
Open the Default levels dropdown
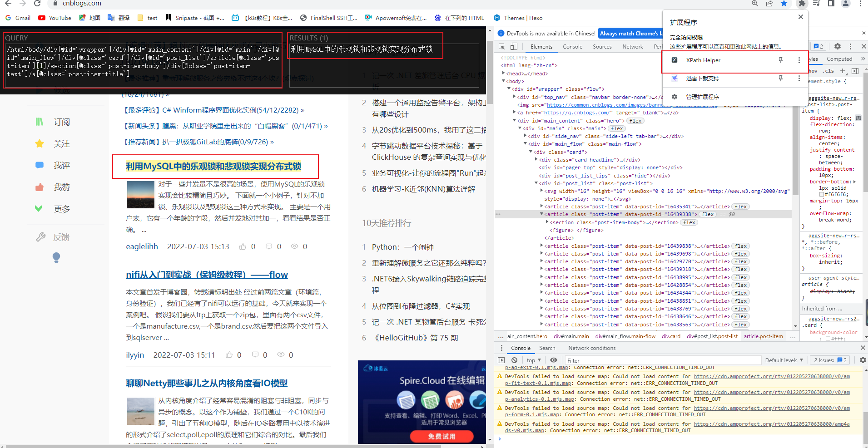[784, 360]
